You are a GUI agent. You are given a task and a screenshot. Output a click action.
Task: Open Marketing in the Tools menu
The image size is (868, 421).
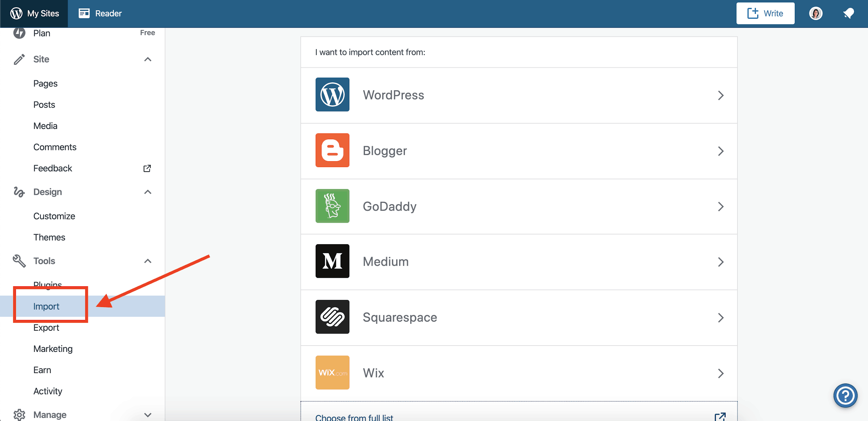coord(53,349)
